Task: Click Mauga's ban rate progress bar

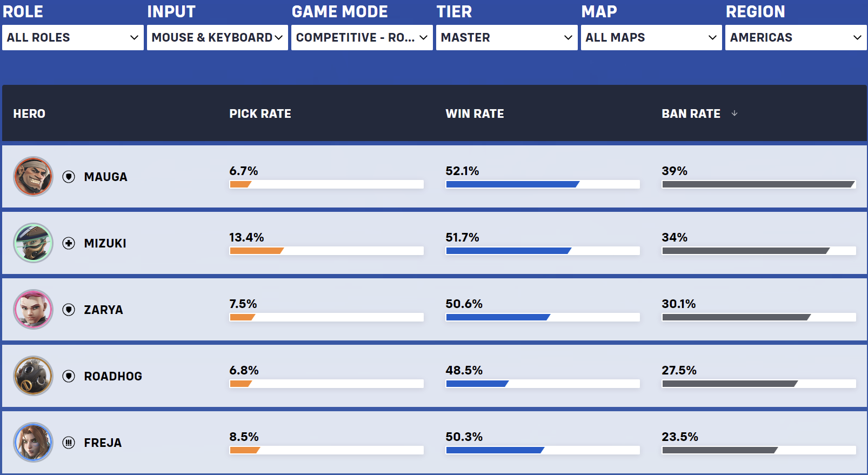Action: tap(759, 184)
